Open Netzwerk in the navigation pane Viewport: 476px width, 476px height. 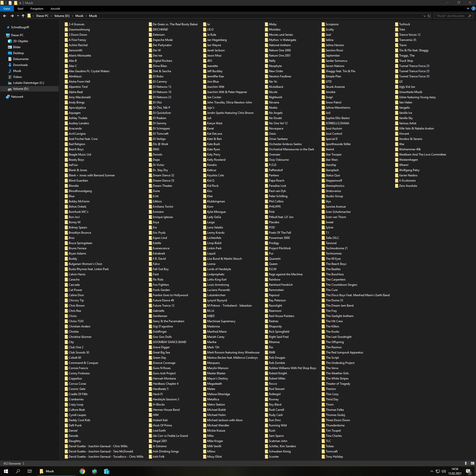(15, 97)
